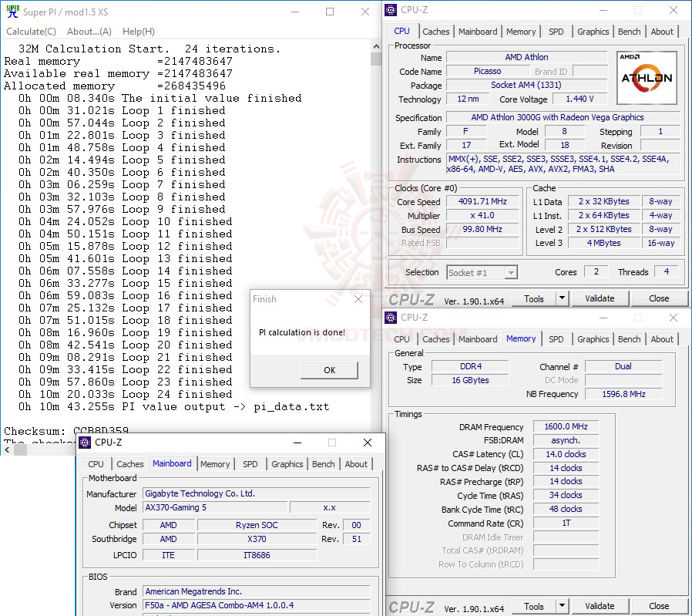Screen dimensions: 692x616
Task: Select Mainboard tab in Memory CPU-Z window
Action: coord(478,339)
